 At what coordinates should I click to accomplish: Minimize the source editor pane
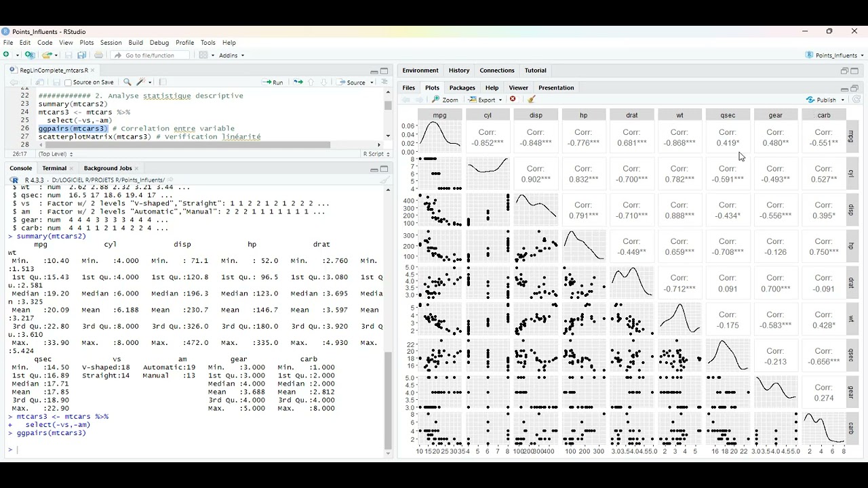(x=374, y=70)
